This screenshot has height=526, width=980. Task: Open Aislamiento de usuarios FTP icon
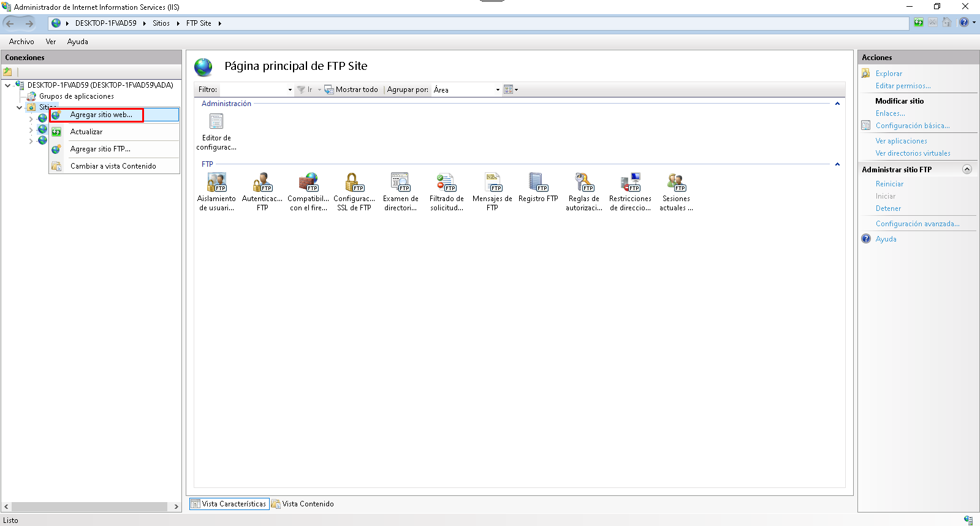coord(216,183)
